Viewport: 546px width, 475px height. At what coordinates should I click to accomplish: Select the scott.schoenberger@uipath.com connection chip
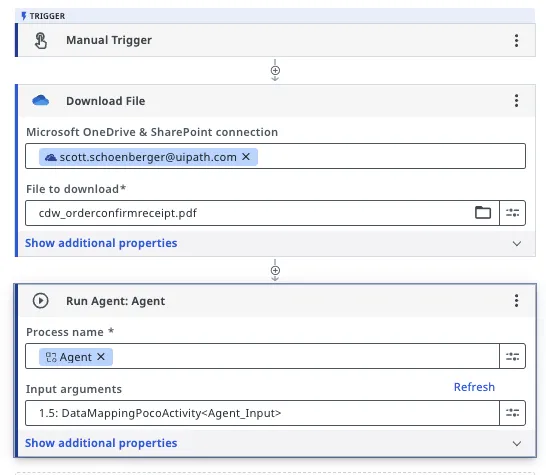pos(148,157)
